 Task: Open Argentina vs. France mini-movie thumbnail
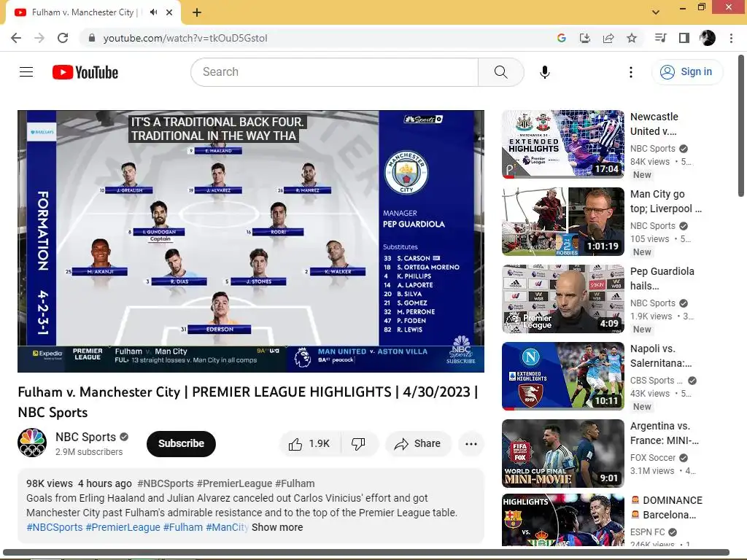(562, 454)
